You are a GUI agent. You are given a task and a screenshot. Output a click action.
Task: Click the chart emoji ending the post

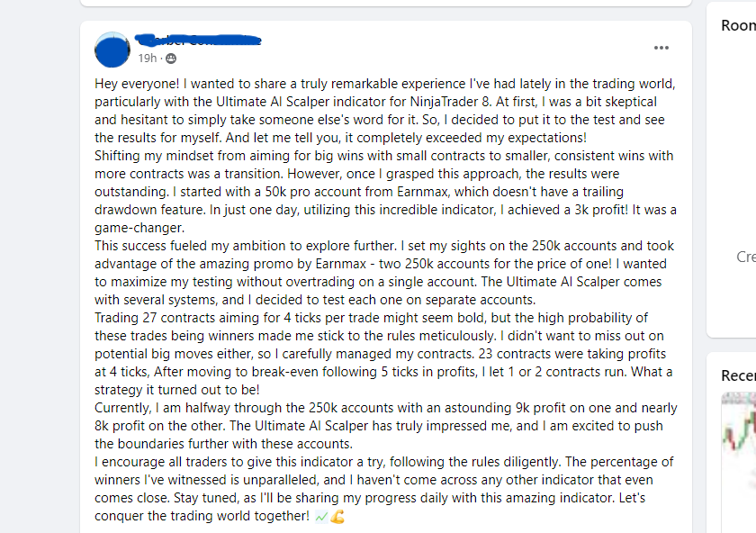(x=321, y=516)
